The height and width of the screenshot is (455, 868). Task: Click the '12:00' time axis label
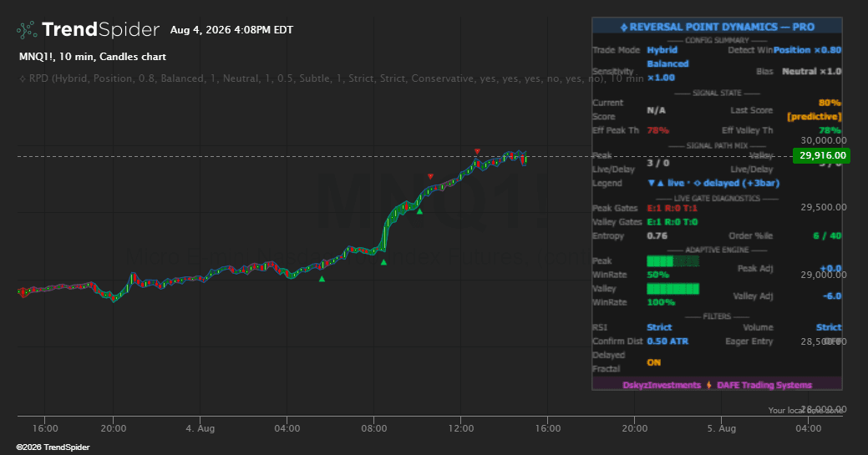pyautogui.click(x=460, y=428)
